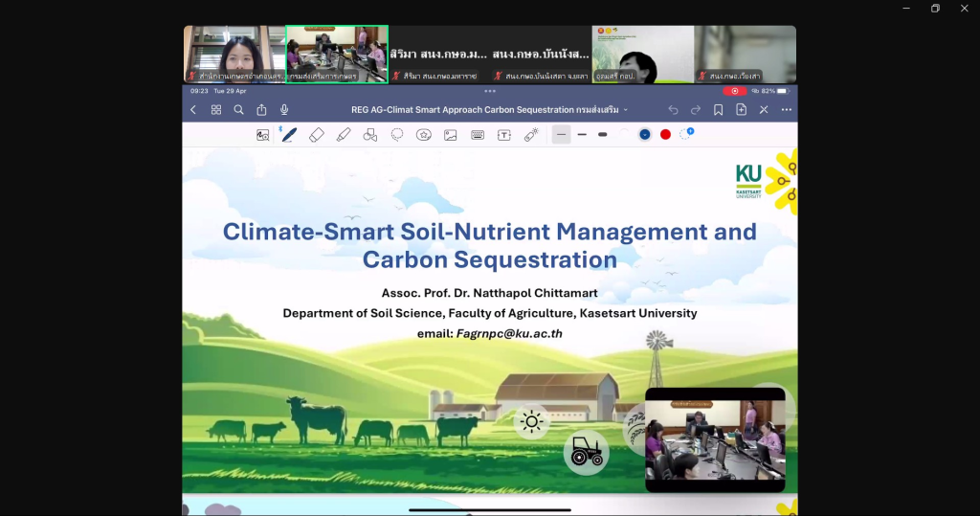Bookmark the current page
This screenshot has width=980, height=516.
click(718, 110)
